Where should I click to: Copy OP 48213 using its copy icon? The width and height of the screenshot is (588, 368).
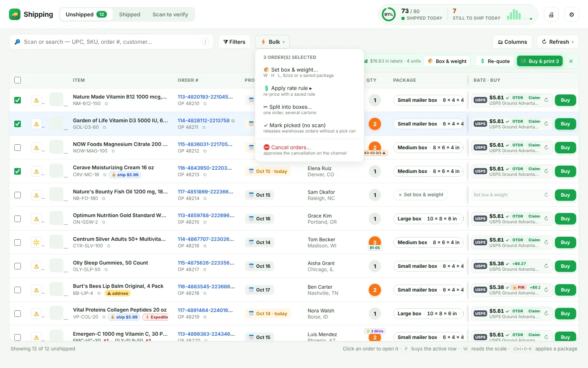click(205, 175)
